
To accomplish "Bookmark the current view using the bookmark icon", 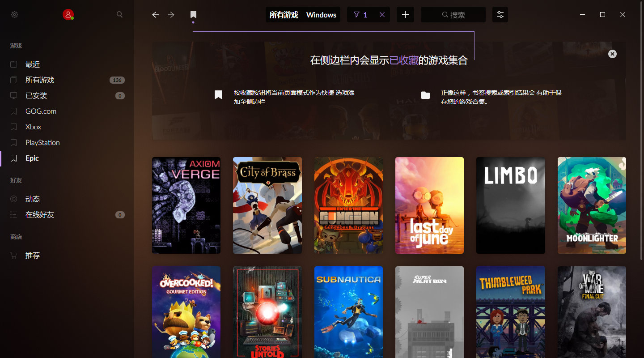I will click(193, 14).
